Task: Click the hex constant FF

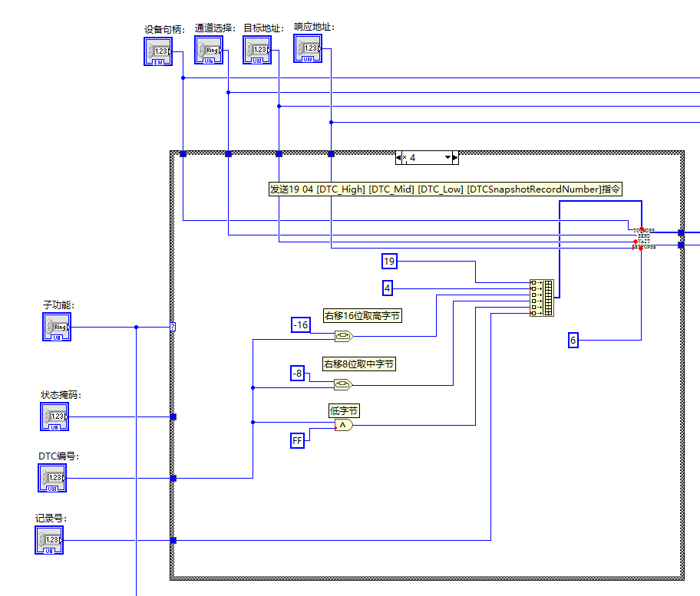Action: pos(297,441)
